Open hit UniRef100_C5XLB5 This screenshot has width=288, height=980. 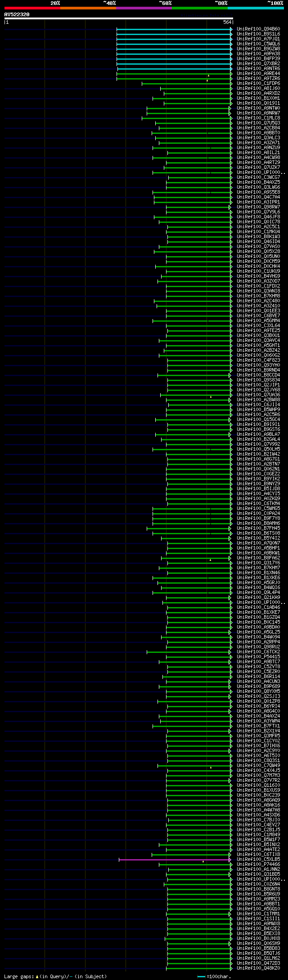click(x=258, y=860)
